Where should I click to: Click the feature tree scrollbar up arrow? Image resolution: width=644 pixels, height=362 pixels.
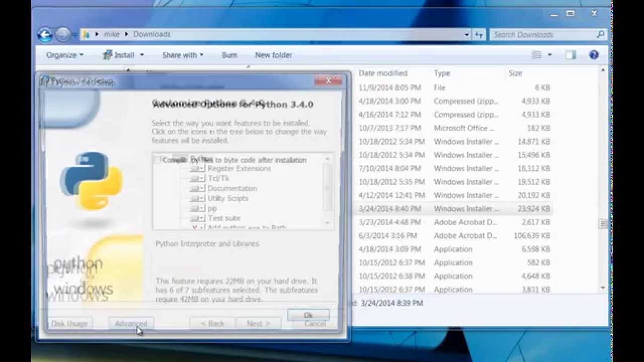[328, 159]
